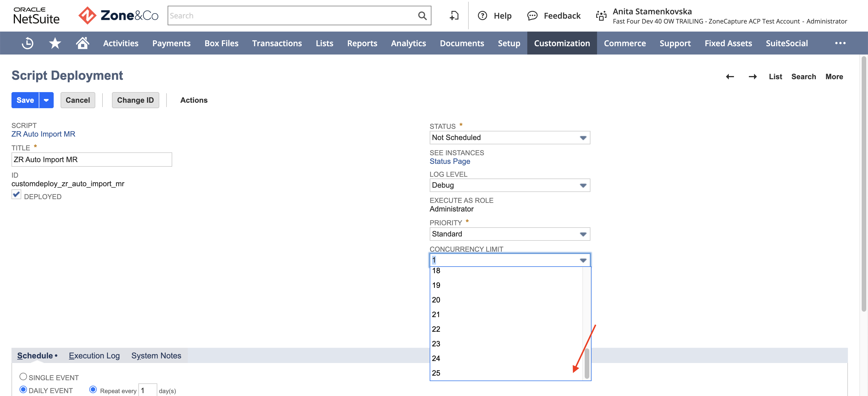This screenshot has width=868, height=396.
Task: Choose 25 in concurrency limit list
Action: pyautogui.click(x=506, y=373)
